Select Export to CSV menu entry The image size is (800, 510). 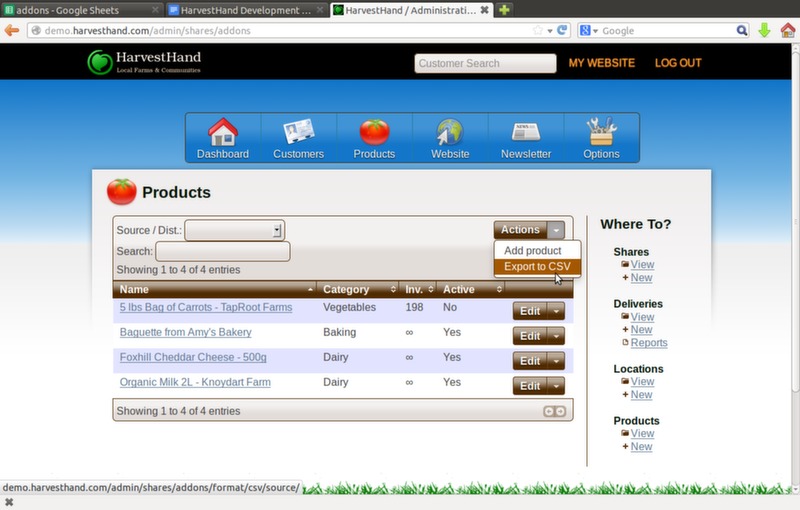click(537, 267)
